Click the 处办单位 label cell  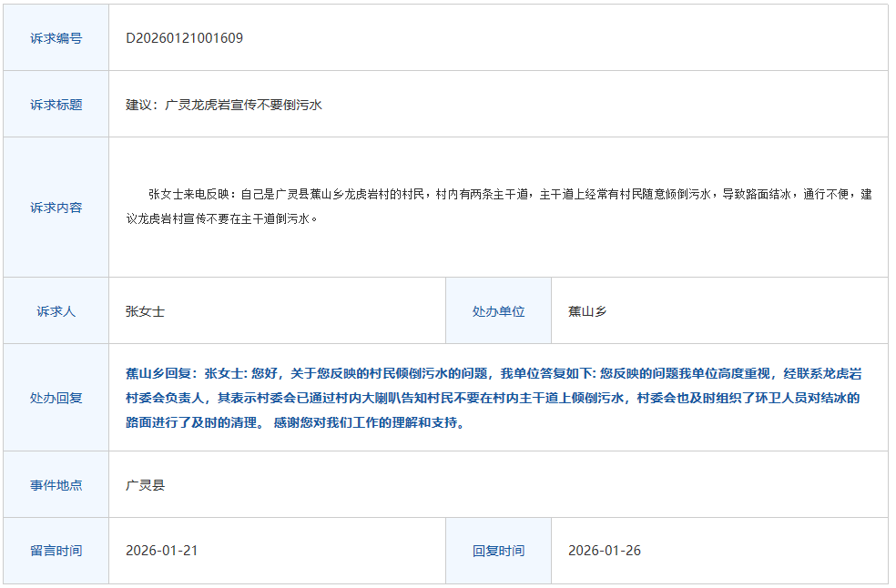tap(498, 311)
